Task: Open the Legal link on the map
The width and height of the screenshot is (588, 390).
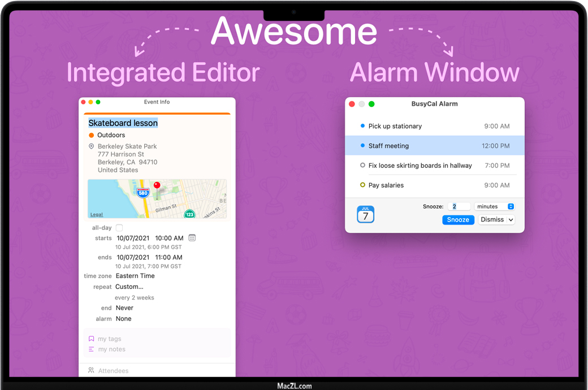Action: click(x=97, y=215)
